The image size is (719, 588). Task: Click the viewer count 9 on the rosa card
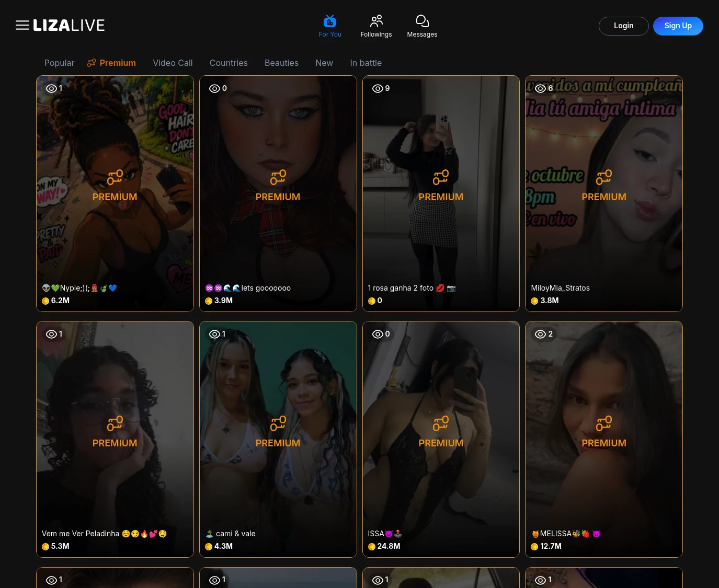pyautogui.click(x=387, y=88)
